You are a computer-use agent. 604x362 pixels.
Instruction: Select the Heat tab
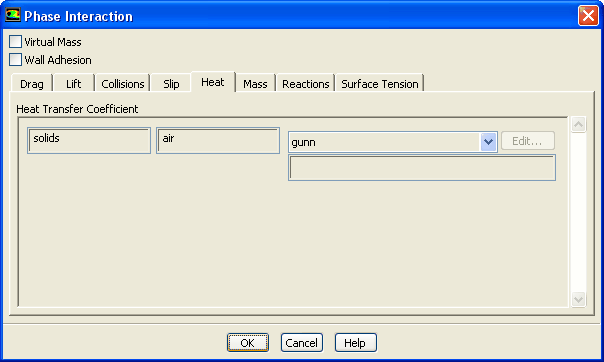coord(213,82)
